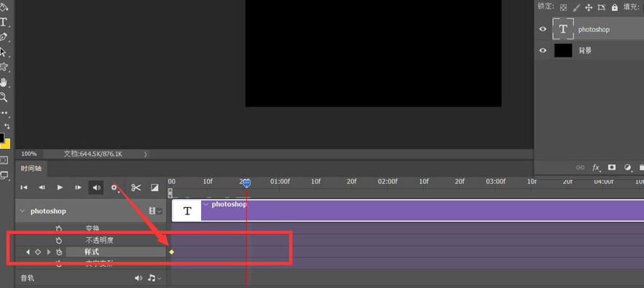Select the Zoom magnifier tool

(4, 98)
